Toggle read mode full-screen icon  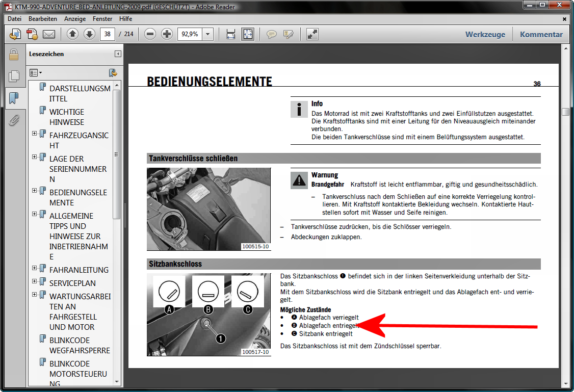point(312,35)
